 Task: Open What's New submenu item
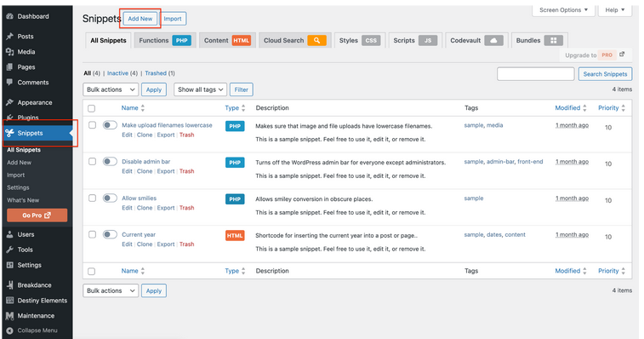(x=23, y=200)
